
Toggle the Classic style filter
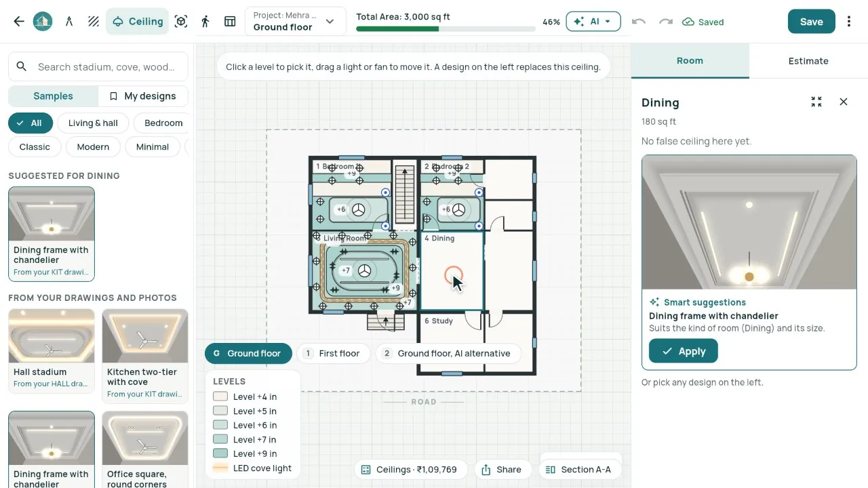(x=35, y=146)
